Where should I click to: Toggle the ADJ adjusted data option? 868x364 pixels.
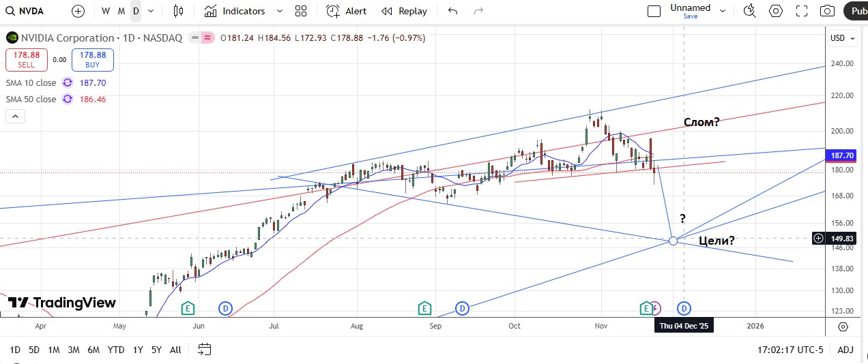click(845, 350)
